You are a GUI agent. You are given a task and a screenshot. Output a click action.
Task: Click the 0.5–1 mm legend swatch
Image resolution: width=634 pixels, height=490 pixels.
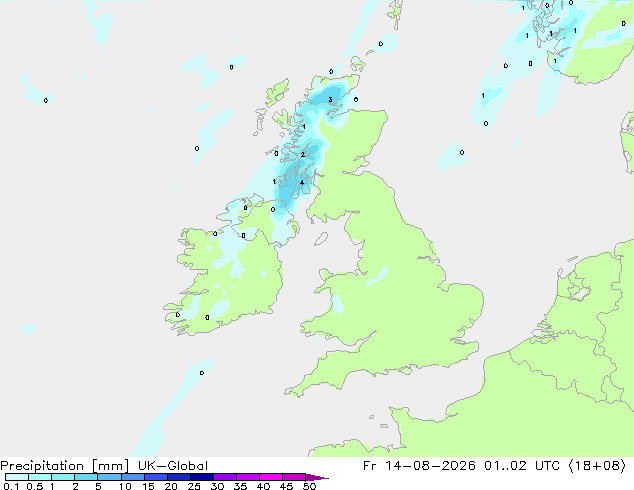(x=40, y=477)
